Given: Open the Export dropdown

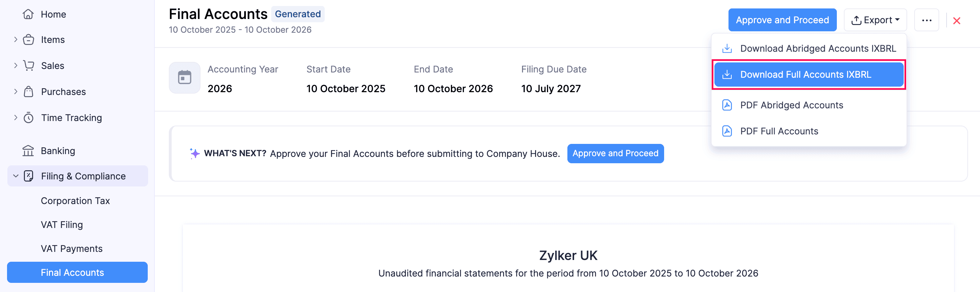Looking at the screenshot, I should point(876,20).
